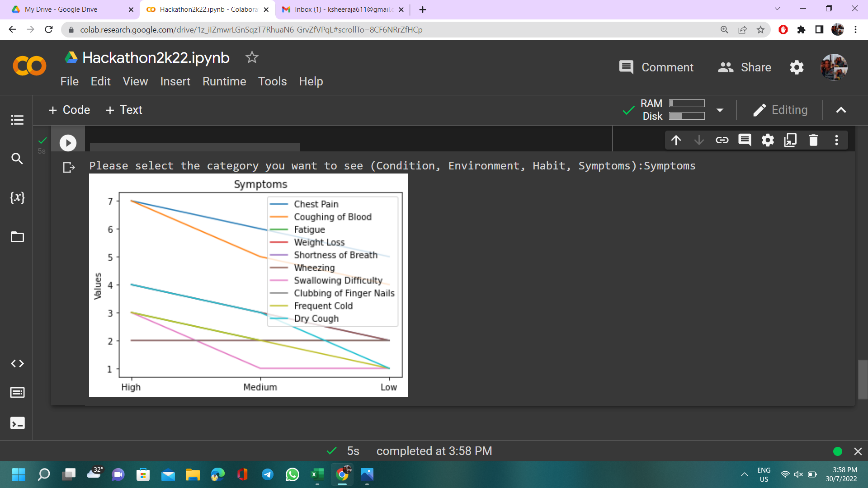Screen dimensions: 868x488
Task: Clear the cell output
Action: [x=69, y=168]
